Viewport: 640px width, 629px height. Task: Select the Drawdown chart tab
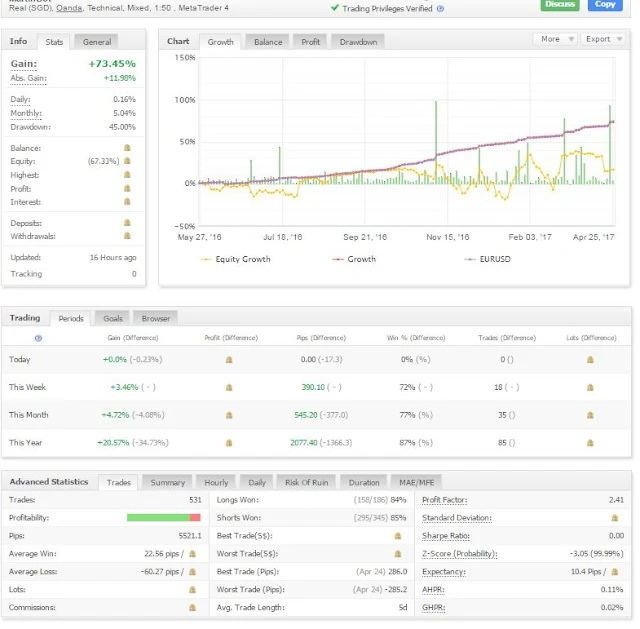coord(358,42)
